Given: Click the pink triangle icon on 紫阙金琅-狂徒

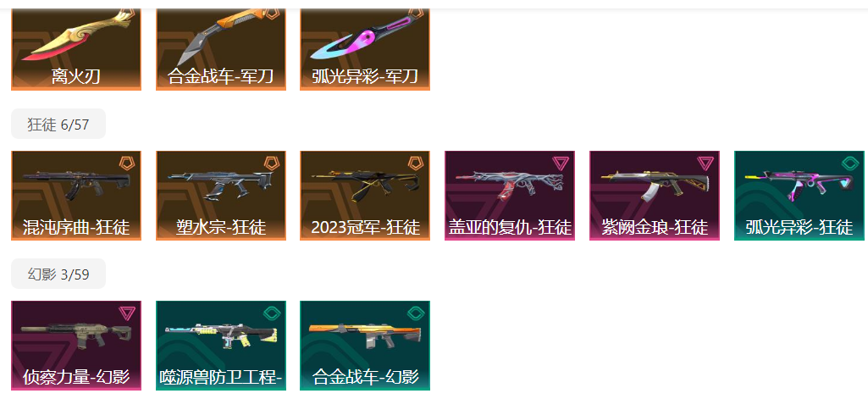Looking at the screenshot, I should tap(705, 163).
